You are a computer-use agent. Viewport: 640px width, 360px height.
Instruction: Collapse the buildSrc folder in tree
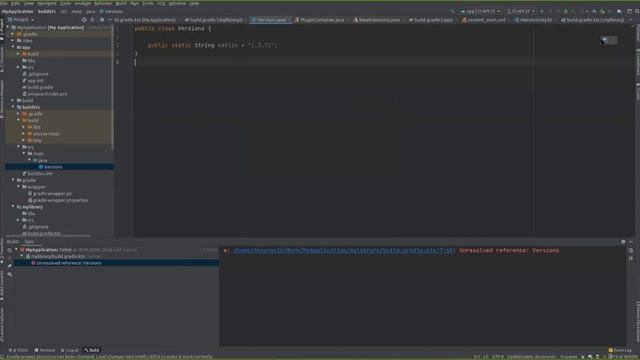(x=13, y=107)
